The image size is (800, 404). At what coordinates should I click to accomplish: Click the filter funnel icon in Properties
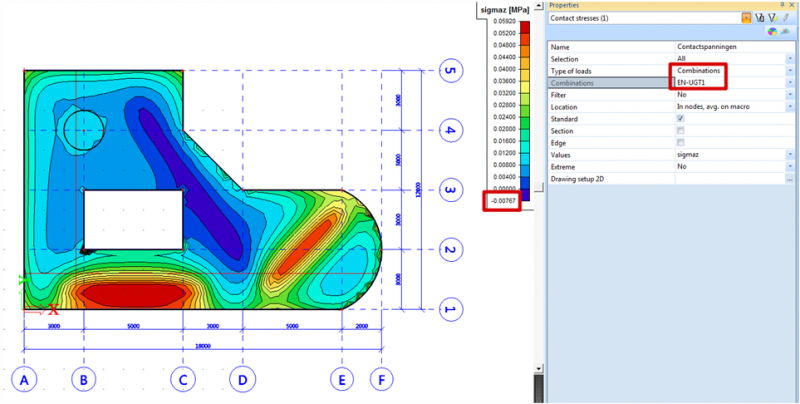pos(760,18)
